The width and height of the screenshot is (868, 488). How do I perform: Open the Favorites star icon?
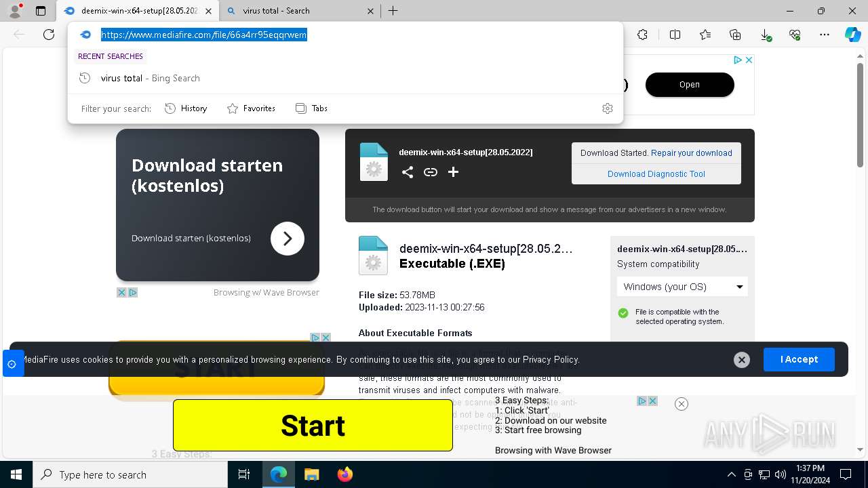[705, 35]
